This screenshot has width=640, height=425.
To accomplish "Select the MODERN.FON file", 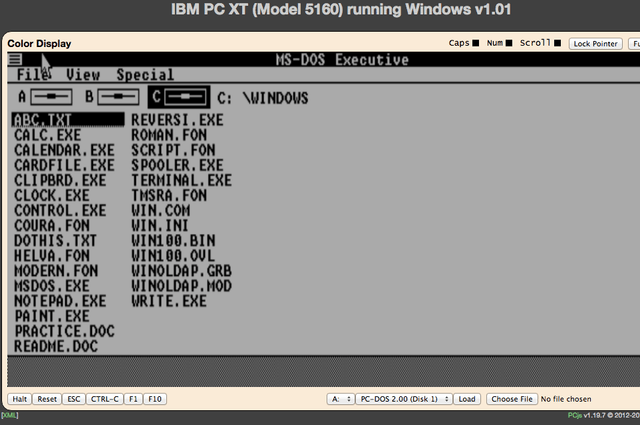I will click(56, 271).
